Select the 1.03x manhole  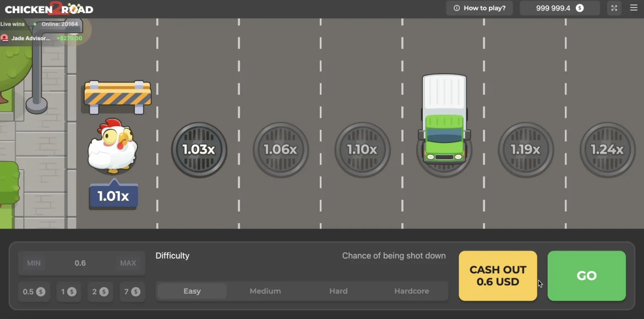coord(199,150)
